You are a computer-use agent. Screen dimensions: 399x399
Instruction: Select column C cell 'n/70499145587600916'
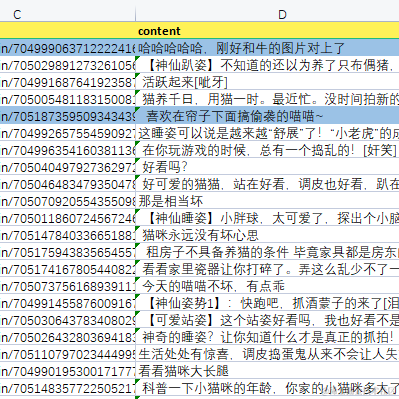click(68, 303)
